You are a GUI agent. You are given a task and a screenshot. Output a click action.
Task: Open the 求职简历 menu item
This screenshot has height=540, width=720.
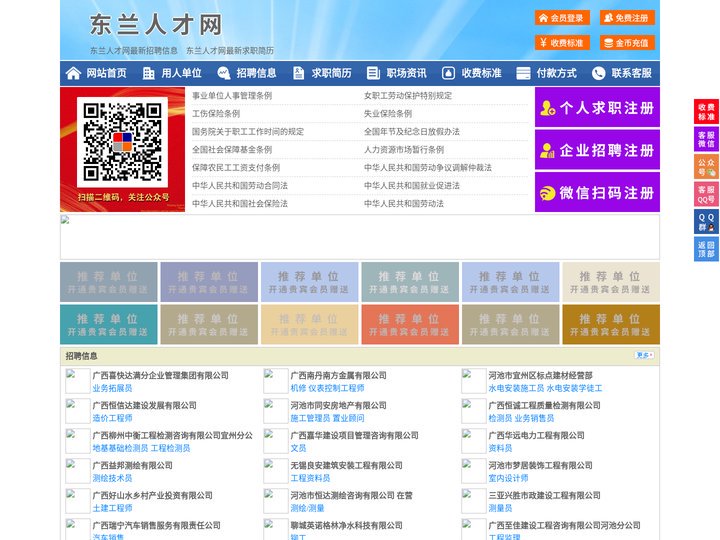(x=332, y=73)
